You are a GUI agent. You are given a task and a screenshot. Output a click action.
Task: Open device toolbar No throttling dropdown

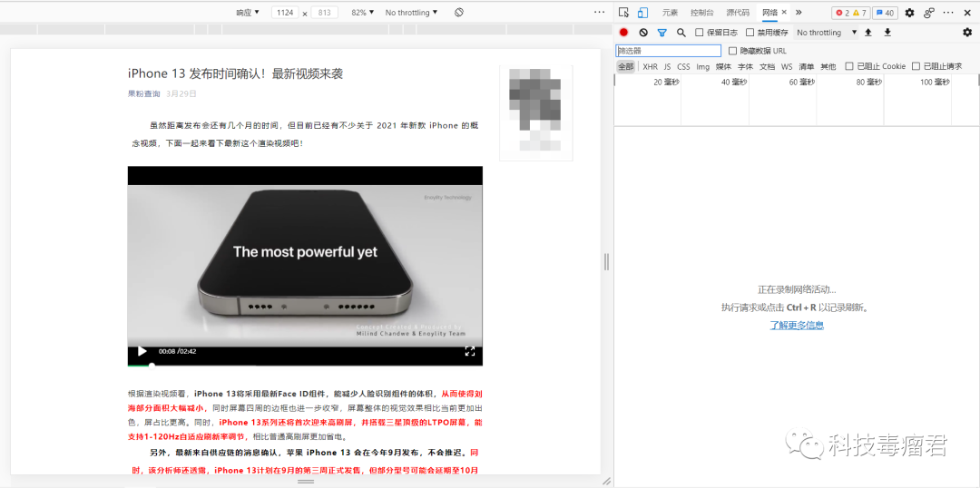point(411,13)
